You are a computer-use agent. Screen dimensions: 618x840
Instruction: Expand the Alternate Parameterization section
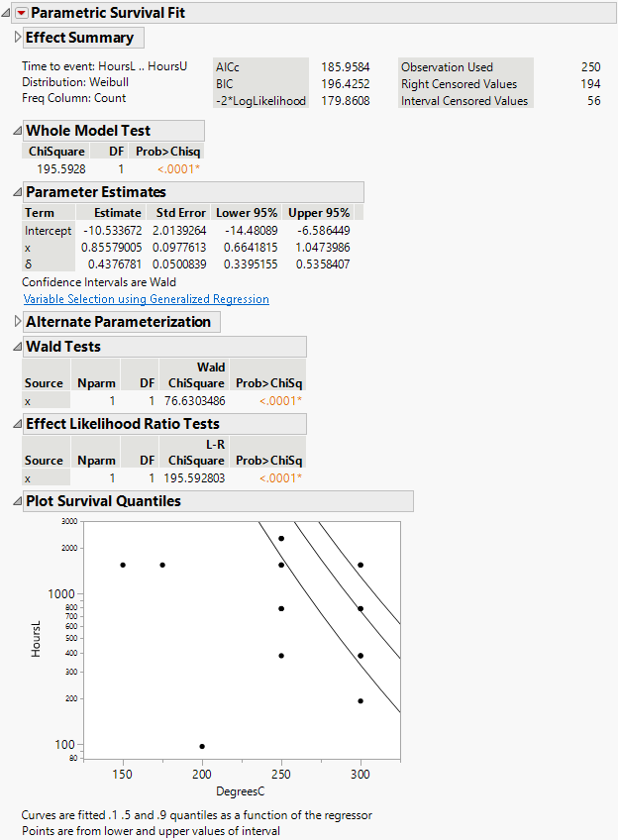(18, 321)
